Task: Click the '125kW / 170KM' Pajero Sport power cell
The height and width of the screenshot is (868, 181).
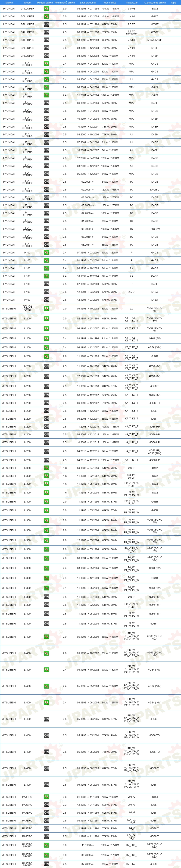Action: [x=110, y=855]
